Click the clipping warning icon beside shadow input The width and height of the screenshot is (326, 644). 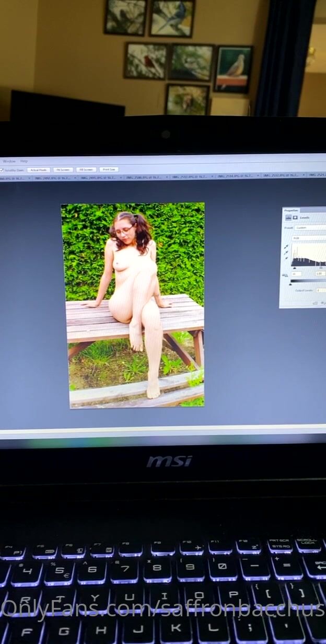[285, 274]
